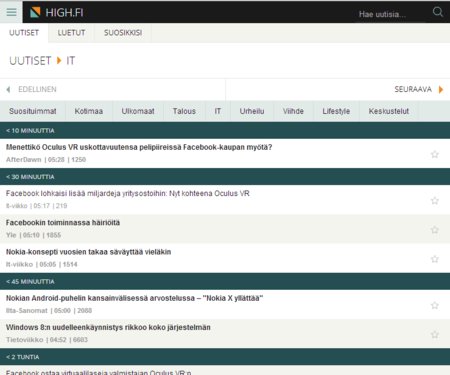Open 'Nokia-konsepti vuosien takaa' article
The width and height of the screenshot is (450, 375).
(x=88, y=252)
